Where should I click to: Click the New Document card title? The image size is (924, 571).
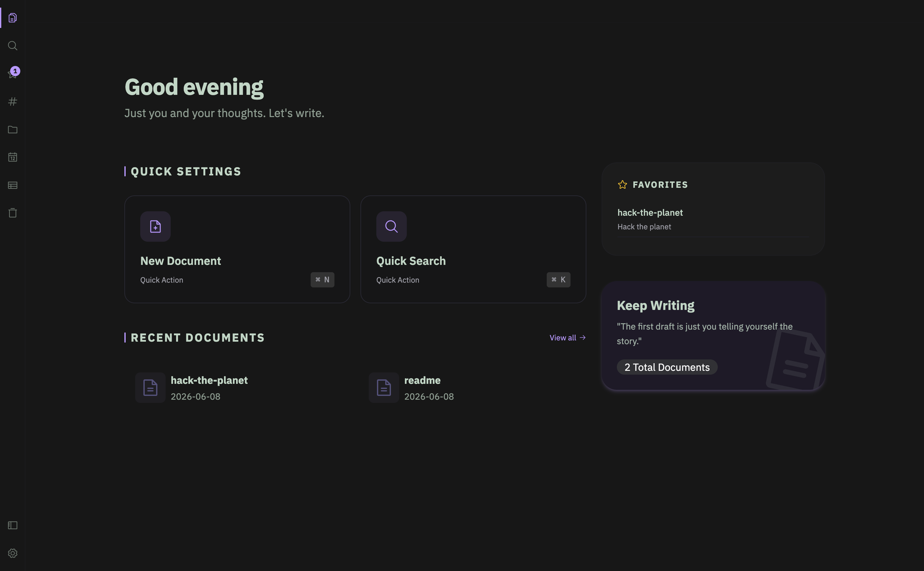coord(181,261)
